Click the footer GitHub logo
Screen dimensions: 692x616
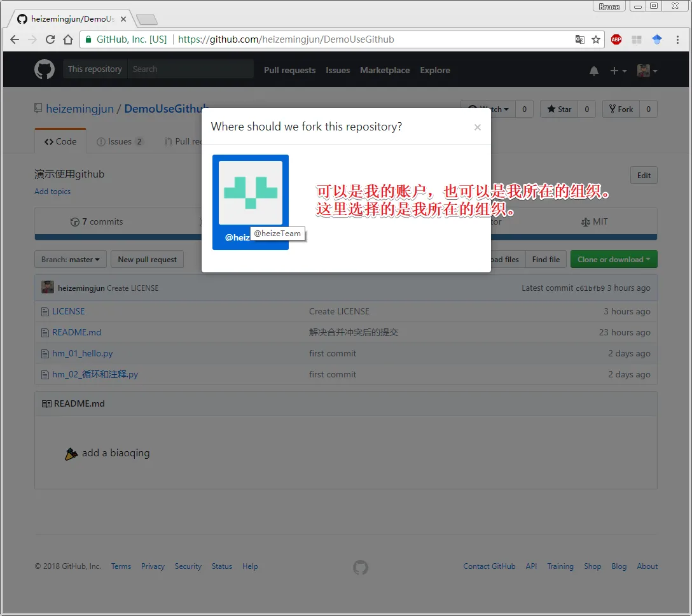(361, 567)
